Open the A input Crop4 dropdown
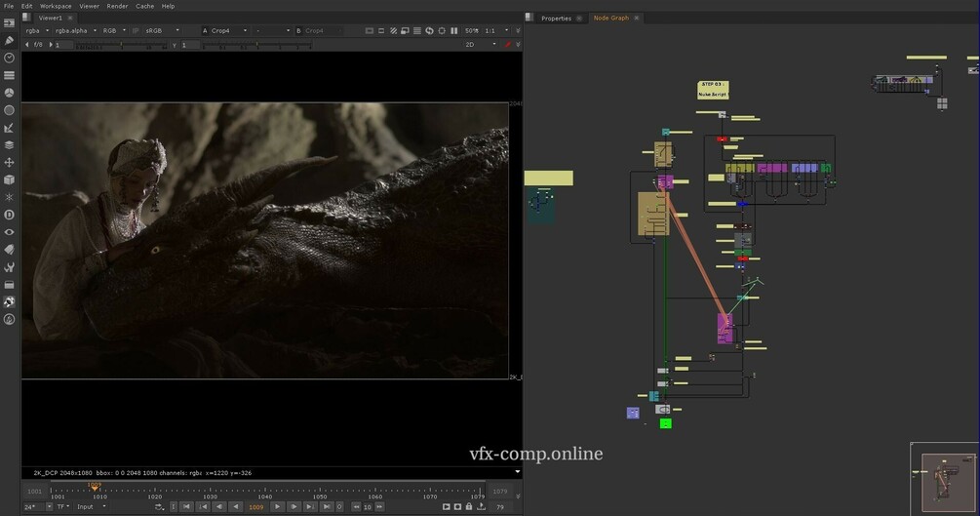980x516 pixels. 229,30
